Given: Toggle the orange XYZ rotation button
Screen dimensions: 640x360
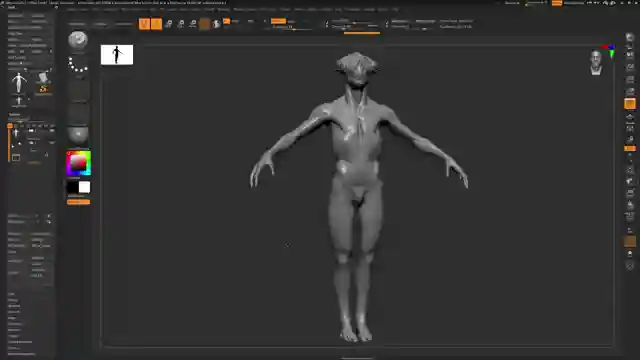Looking at the screenshot, I should 630,149.
